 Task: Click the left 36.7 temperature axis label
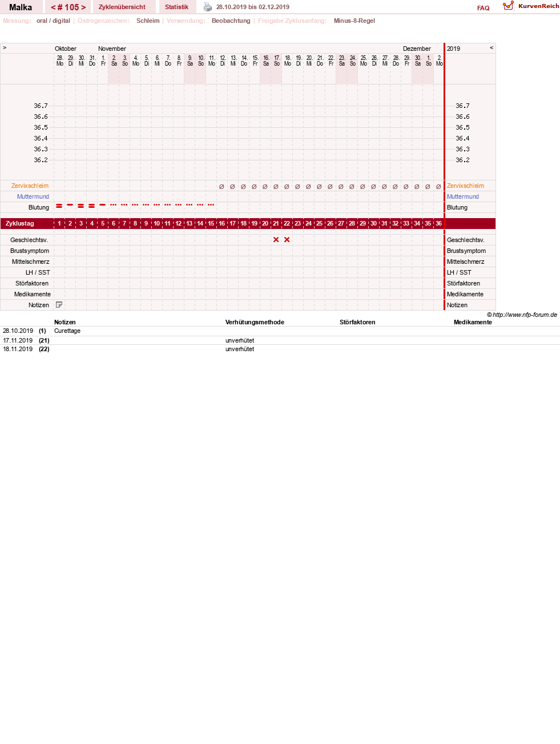click(41, 106)
